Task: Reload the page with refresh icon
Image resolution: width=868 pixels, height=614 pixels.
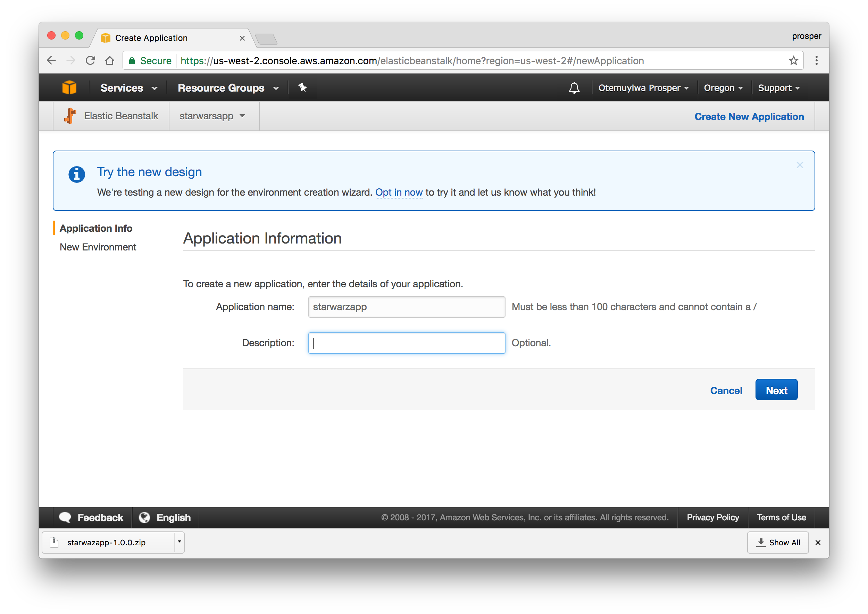Action: 90,60
